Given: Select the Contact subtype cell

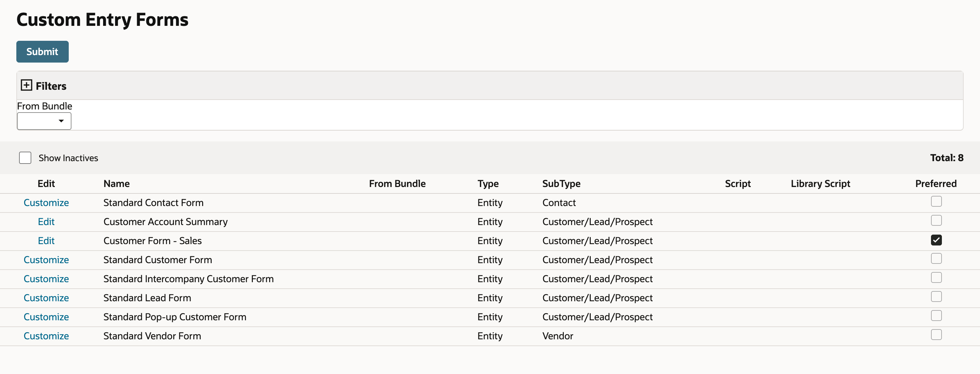Looking at the screenshot, I should tap(559, 203).
